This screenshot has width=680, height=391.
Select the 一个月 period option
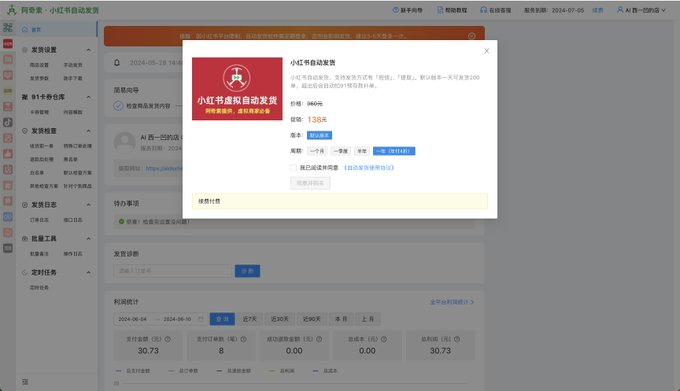317,151
